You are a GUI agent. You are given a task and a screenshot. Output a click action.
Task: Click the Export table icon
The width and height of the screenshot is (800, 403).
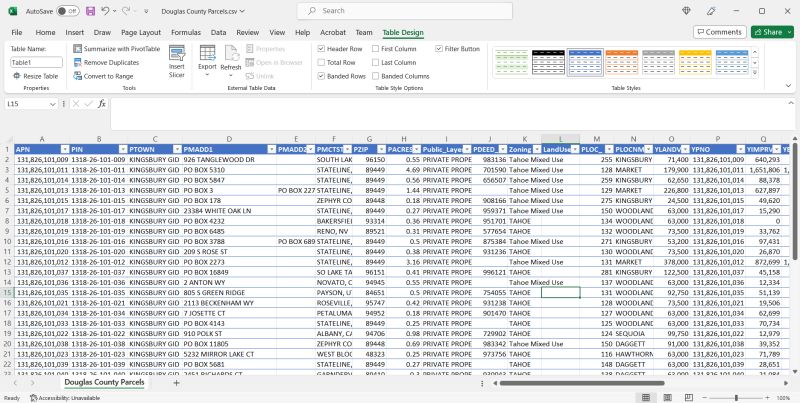[207, 53]
